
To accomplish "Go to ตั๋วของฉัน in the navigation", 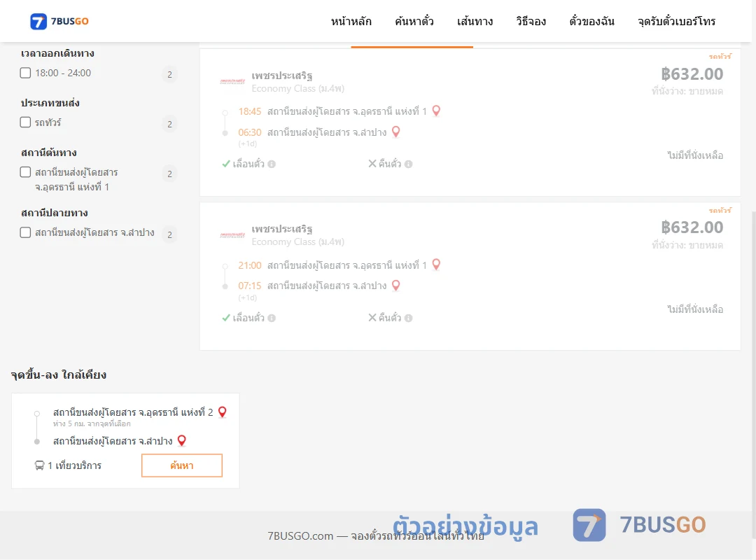I will (591, 21).
